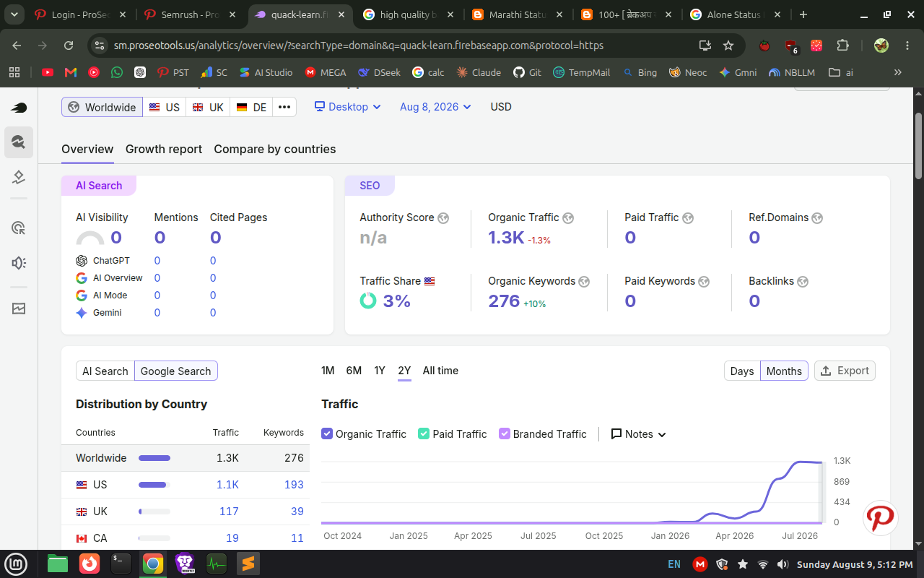The image size is (924, 578).
Task: Open the trends chart icon in left sidebar
Action: pos(19,309)
